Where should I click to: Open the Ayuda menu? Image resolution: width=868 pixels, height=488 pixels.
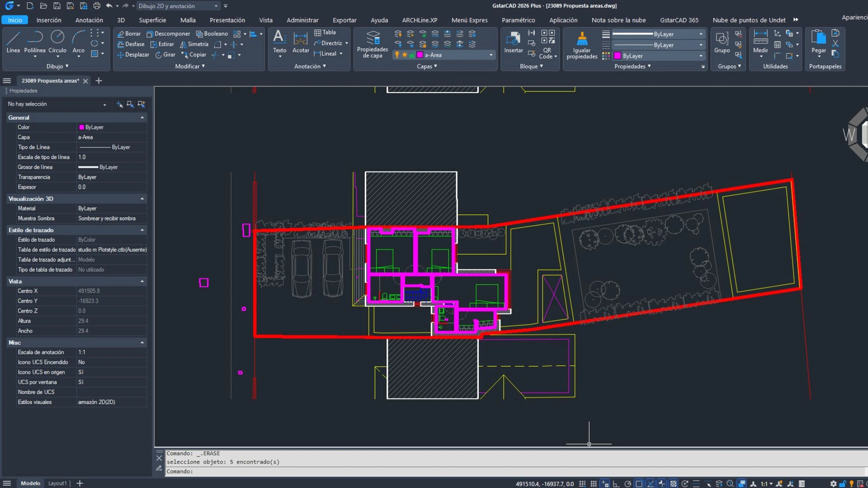point(379,20)
